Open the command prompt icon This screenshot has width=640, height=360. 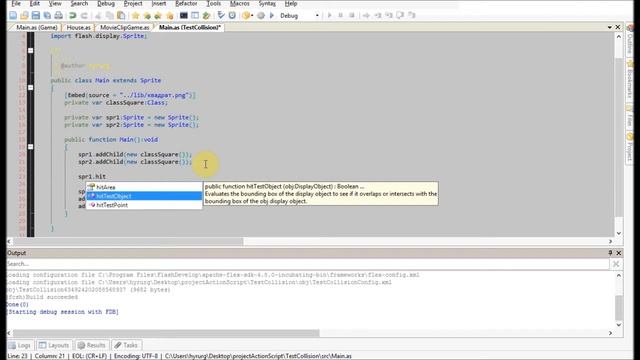184,16
